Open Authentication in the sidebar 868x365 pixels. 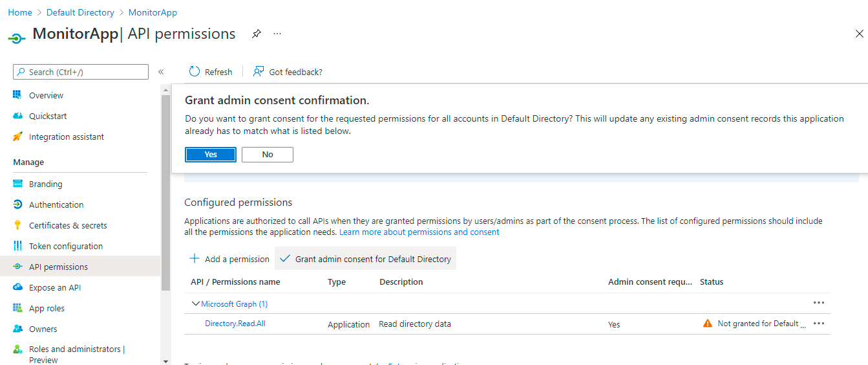click(56, 205)
